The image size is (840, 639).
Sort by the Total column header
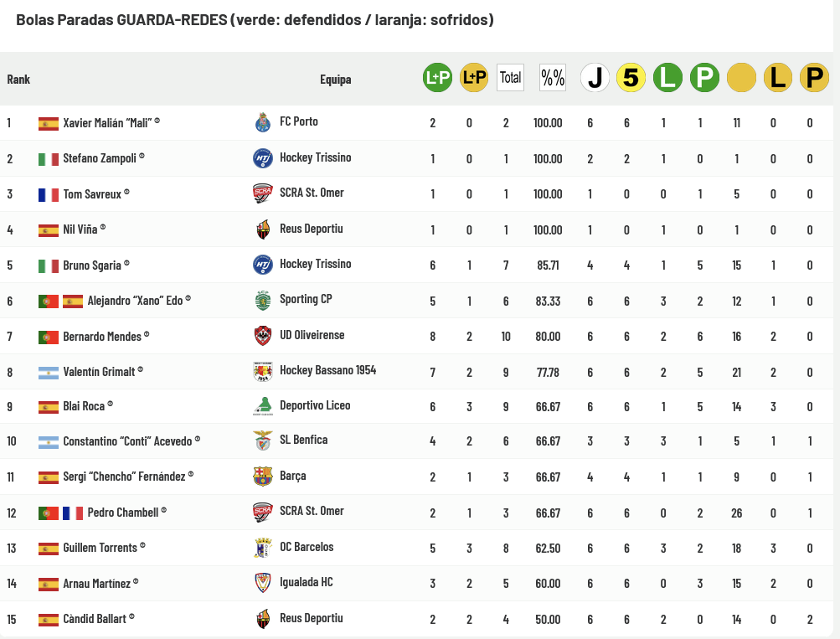[510, 78]
